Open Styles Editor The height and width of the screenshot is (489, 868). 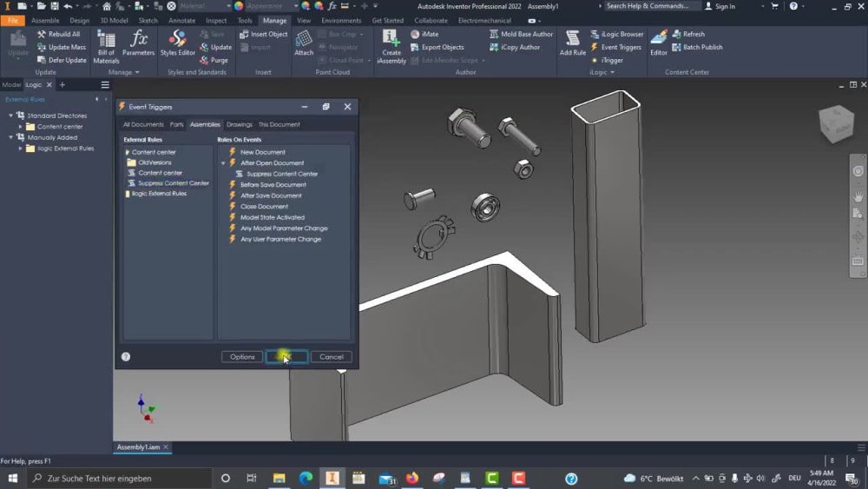point(178,43)
